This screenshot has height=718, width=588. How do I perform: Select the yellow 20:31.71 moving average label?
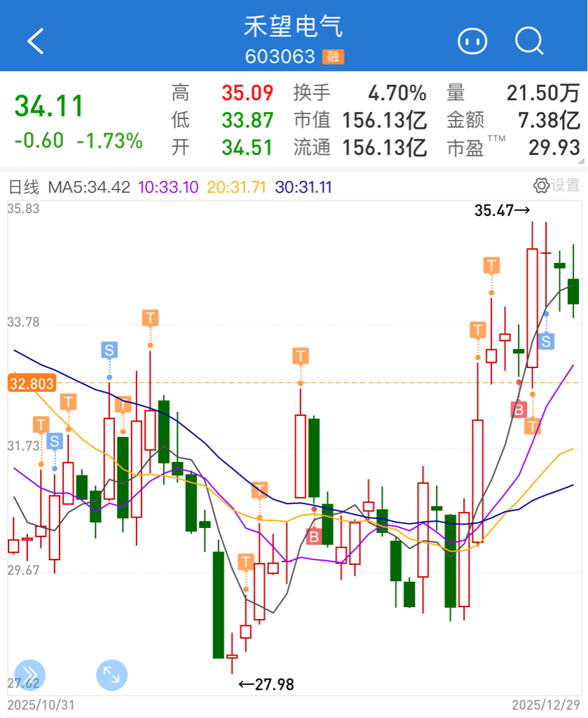(237, 187)
